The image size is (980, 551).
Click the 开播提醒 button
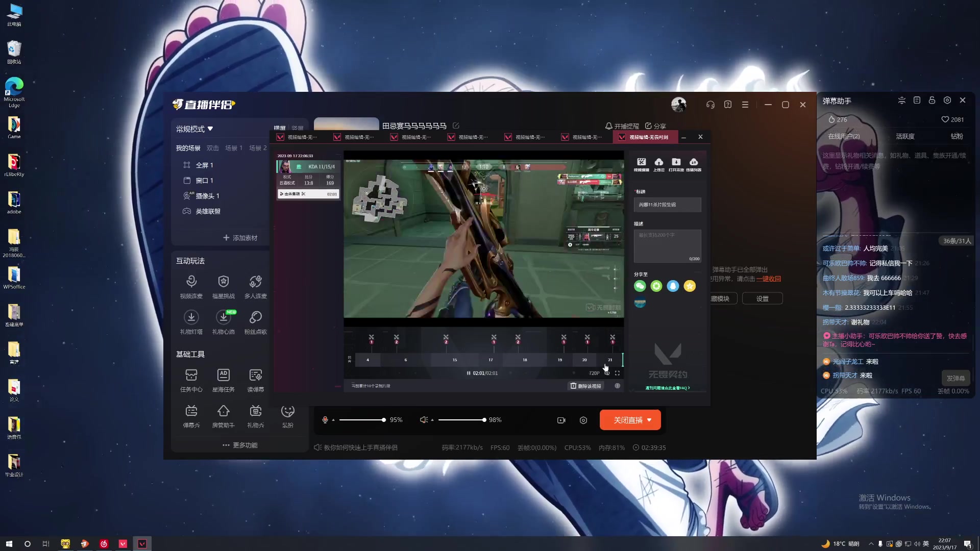click(x=622, y=126)
